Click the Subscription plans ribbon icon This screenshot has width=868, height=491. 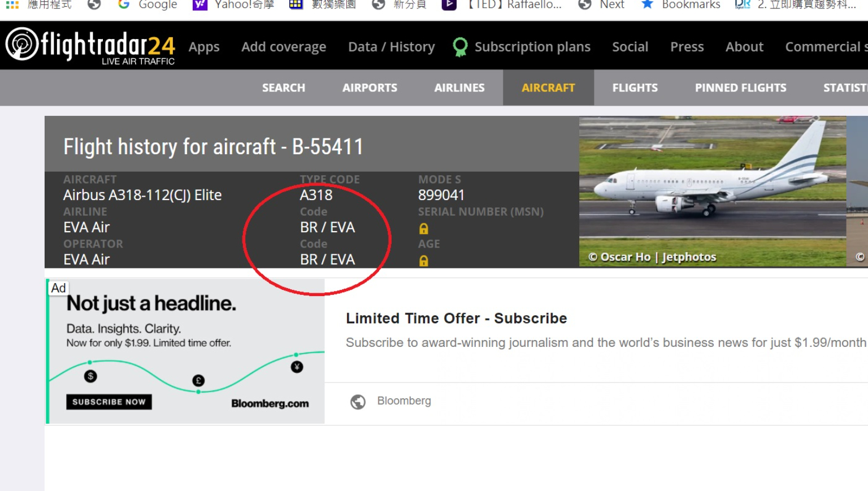461,47
